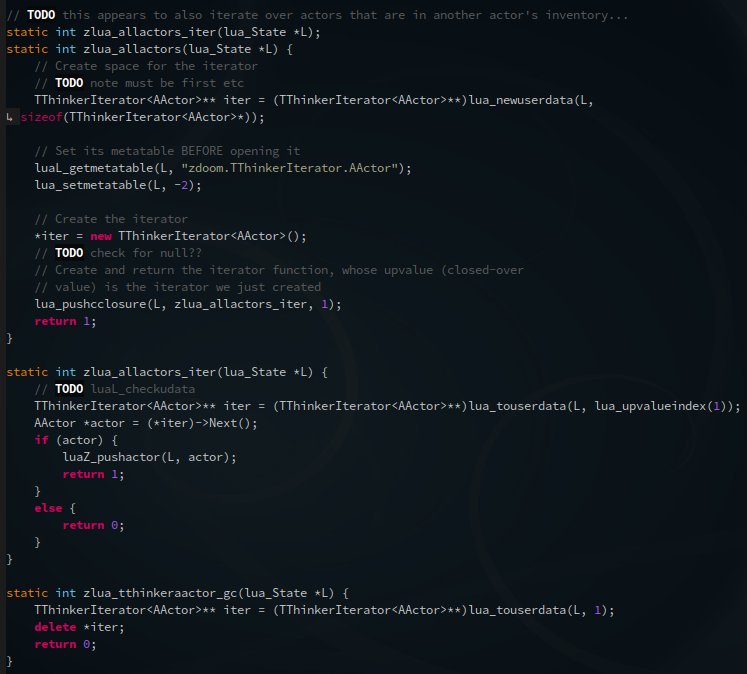Click 'return 1;' after lua_pushcclosure
This screenshot has height=674, width=747.
pos(65,321)
